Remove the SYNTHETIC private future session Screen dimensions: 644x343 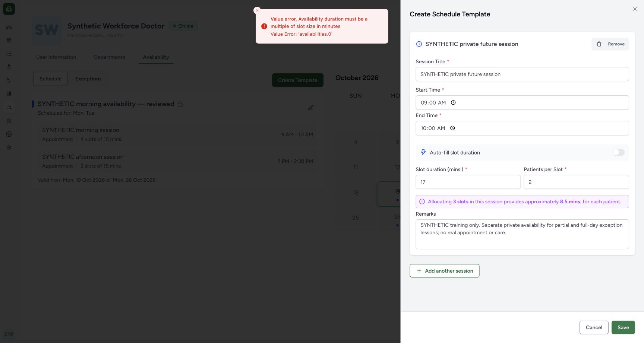pos(610,44)
